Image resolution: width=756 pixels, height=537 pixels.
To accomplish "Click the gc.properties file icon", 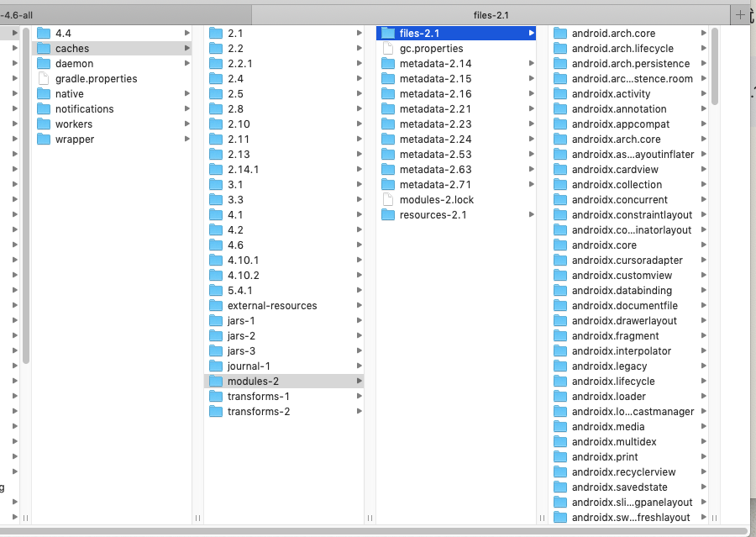I will [388, 48].
